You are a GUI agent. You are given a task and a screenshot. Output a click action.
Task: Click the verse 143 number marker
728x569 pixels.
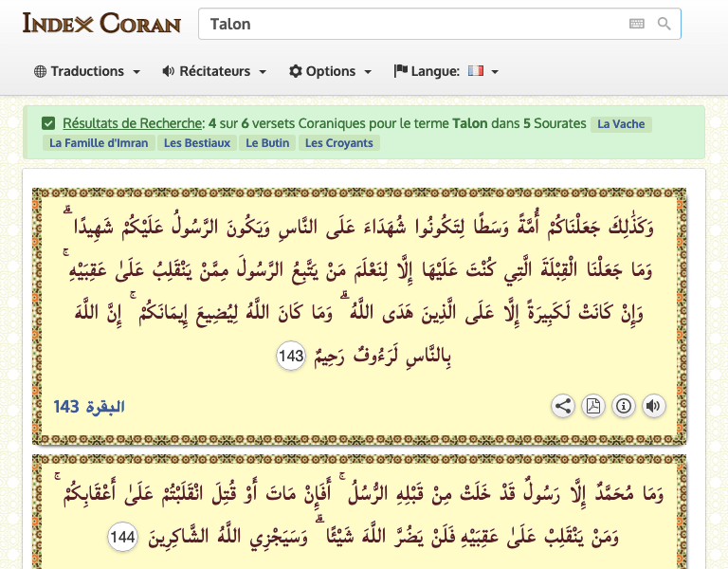tap(291, 357)
